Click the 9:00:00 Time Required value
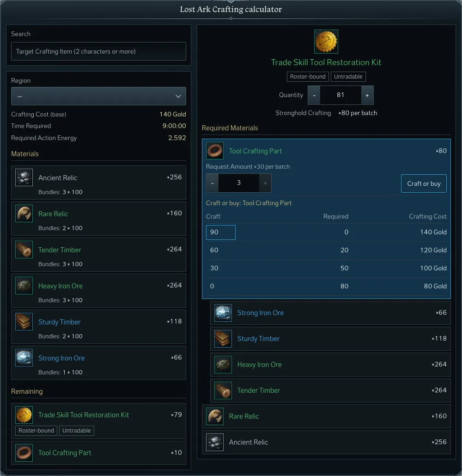The width and height of the screenshot is (462, 476). click(174, 126)
